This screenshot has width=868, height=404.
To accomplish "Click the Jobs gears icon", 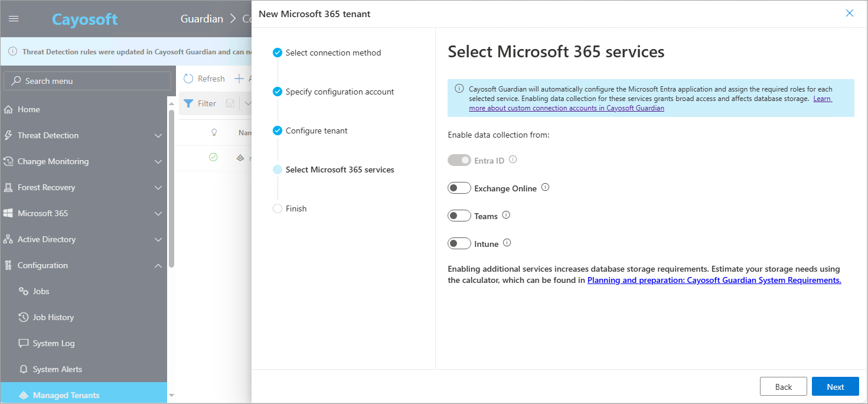I will 24,291.
